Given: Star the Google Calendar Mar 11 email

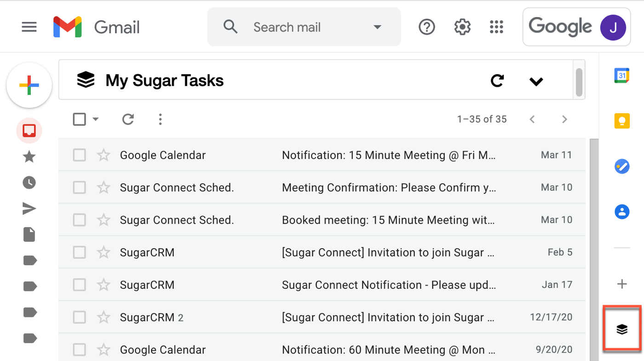Looking at the screenshot, I should point(103,155).
